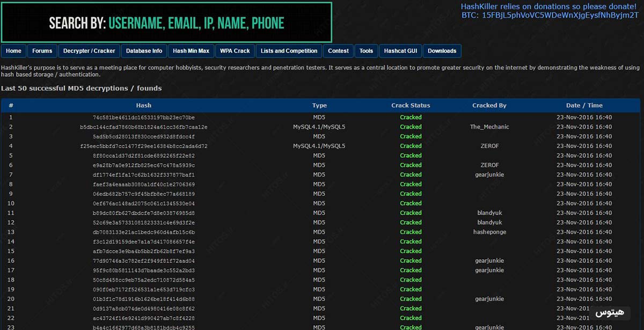Click hash 5ad5b5cd28013f830cced932d8fdcc4f

[x=144, y=136]
